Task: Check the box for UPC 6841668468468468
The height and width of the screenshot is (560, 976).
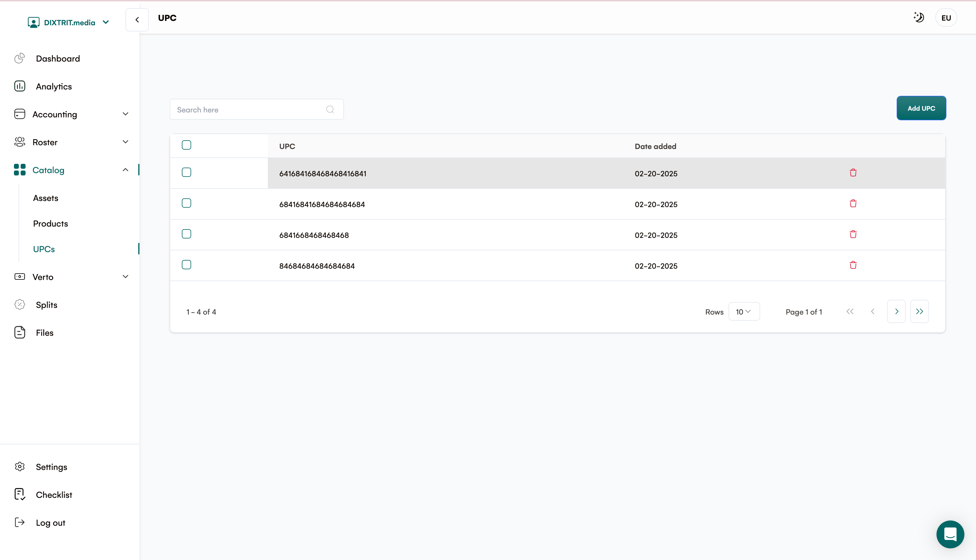Action: coord(186,234)
